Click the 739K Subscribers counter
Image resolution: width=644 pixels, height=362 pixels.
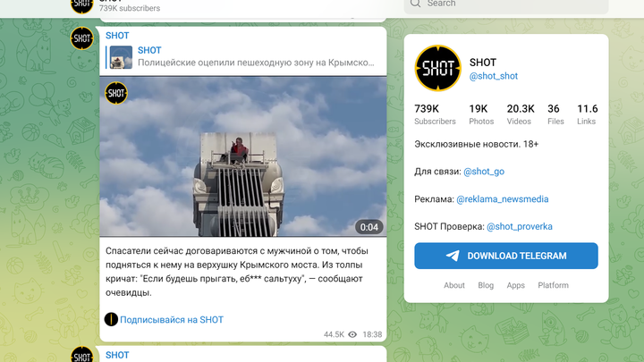(435, 114)
